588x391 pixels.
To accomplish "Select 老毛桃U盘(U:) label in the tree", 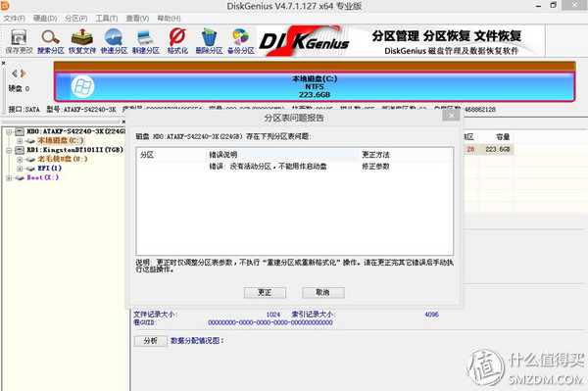I will point(63,160).
